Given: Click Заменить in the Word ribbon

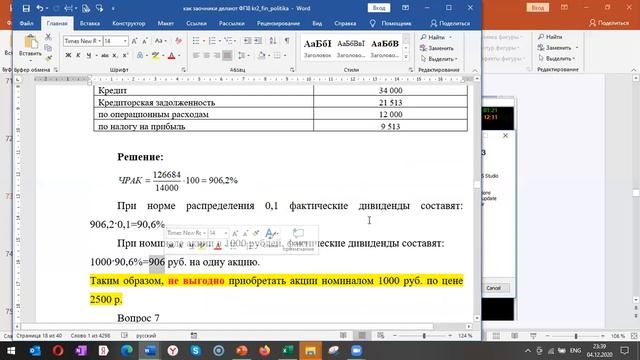Looking at the screenshot, I should coord(437,48).
